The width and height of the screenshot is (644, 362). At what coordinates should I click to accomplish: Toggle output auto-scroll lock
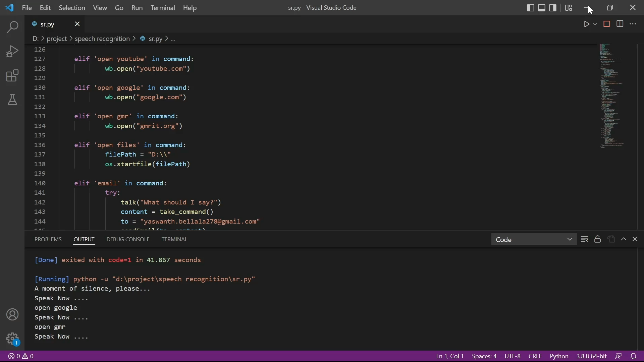point(598,239)
